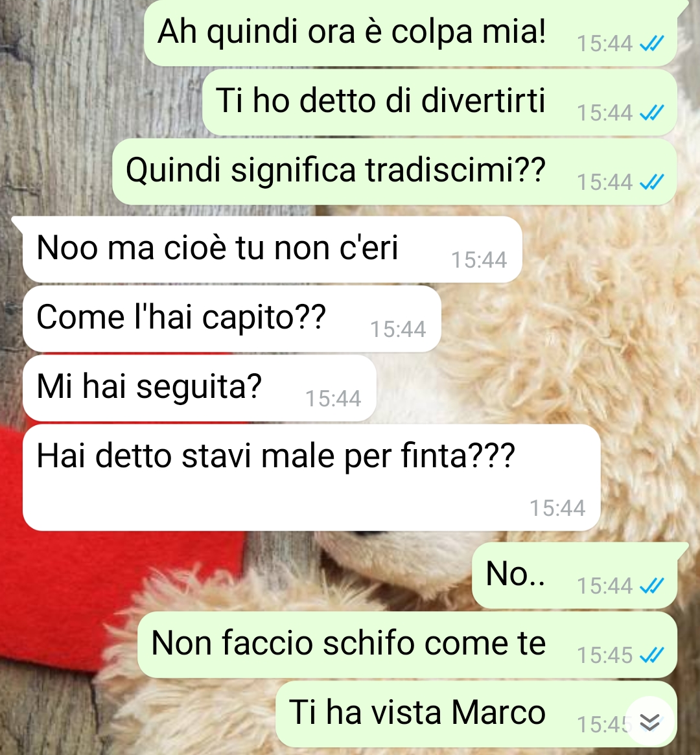Click blue ticks on the 'No..' message
The image size is (700, 755).
coord(651,586)
